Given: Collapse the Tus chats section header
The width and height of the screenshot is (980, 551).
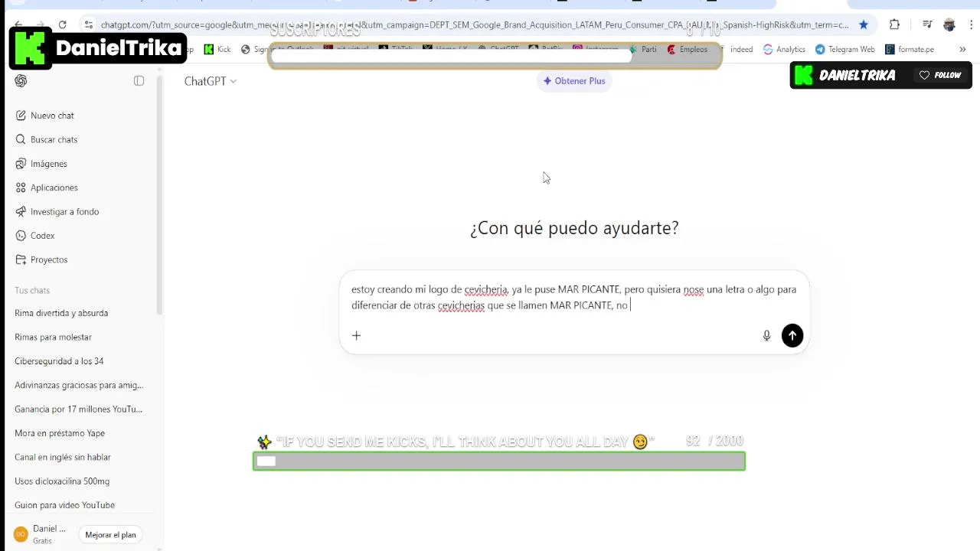Looking at the screenshot, I should coord(32,291).
